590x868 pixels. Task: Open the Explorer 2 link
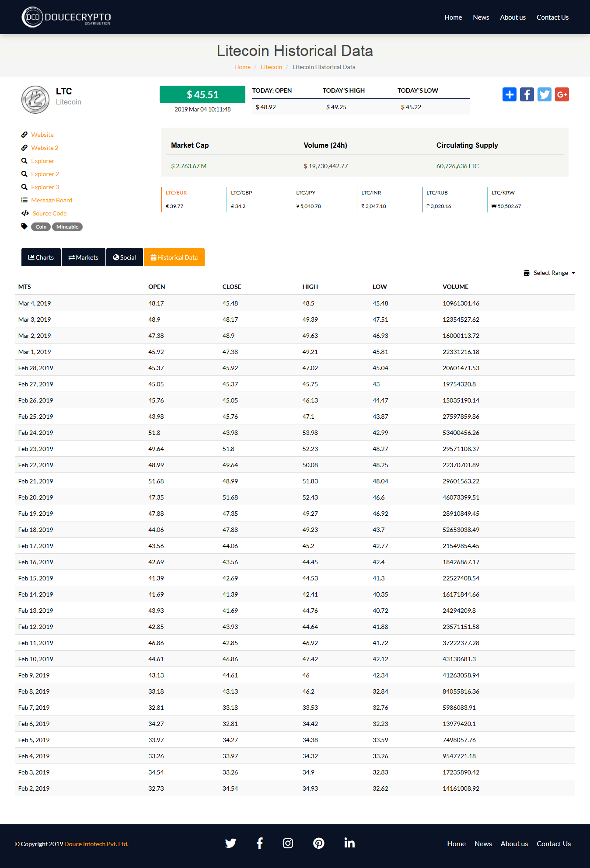[x=45, y=174]
